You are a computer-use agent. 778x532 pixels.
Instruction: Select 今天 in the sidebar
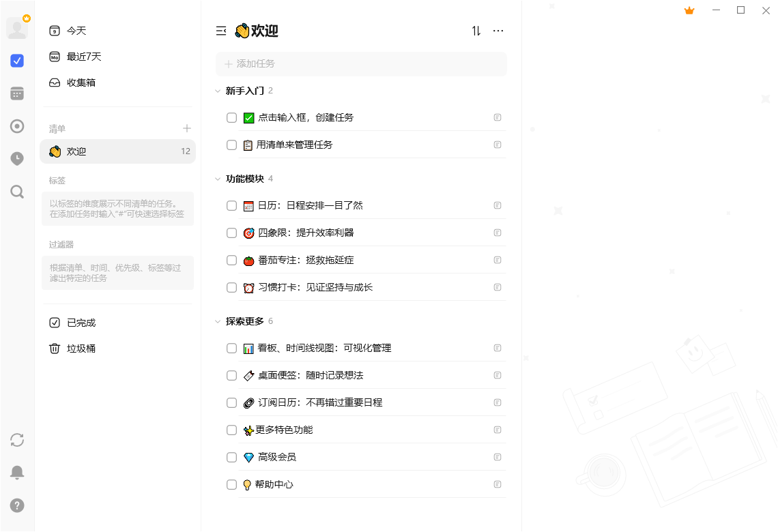pos(76,31)
